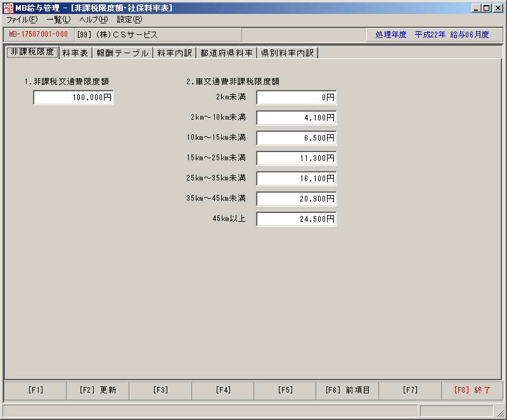Click the window resize grip in status bar

500,412
